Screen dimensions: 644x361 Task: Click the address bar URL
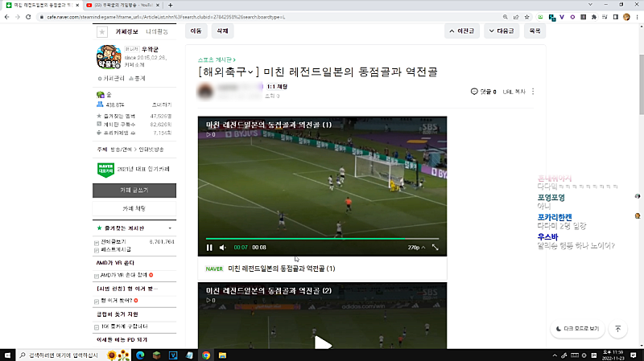pyautogui.click(x=166, y=17)
